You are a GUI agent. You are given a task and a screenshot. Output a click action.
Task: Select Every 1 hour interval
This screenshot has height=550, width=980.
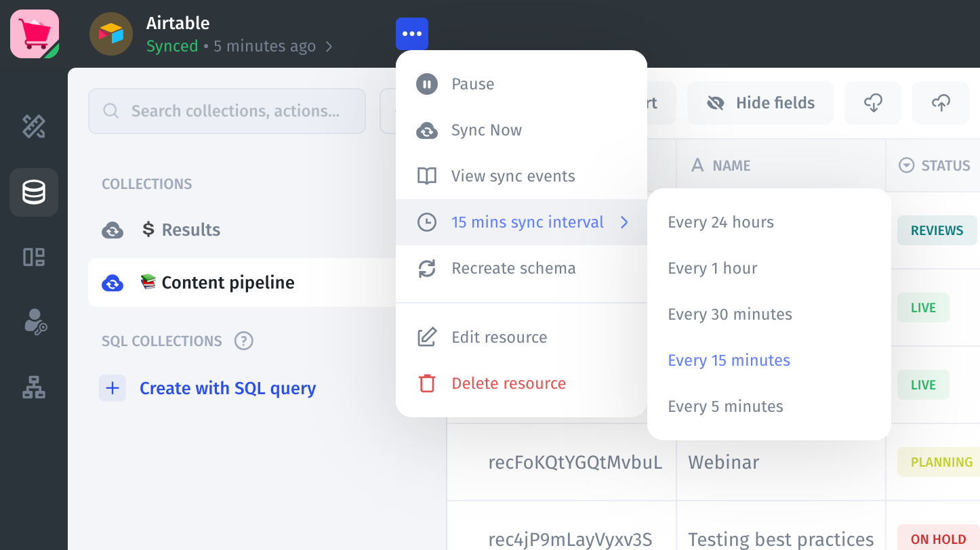[769, 268]
